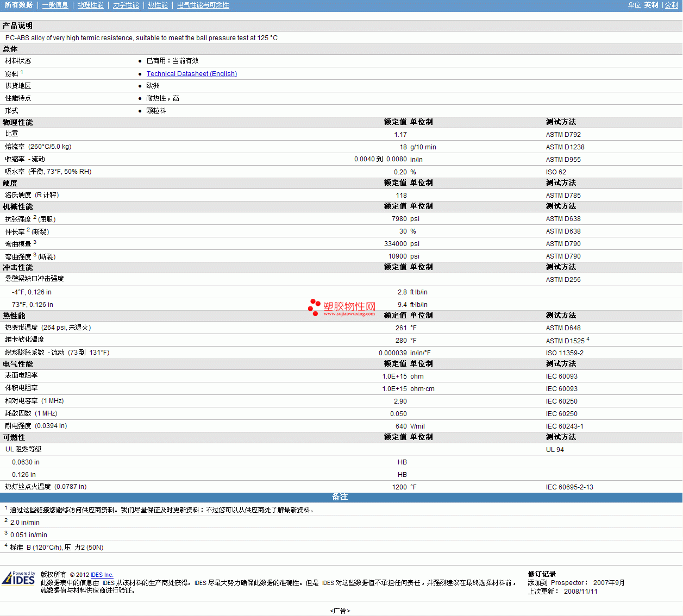Click ASTM D1525 test method text

coord(565,341)
